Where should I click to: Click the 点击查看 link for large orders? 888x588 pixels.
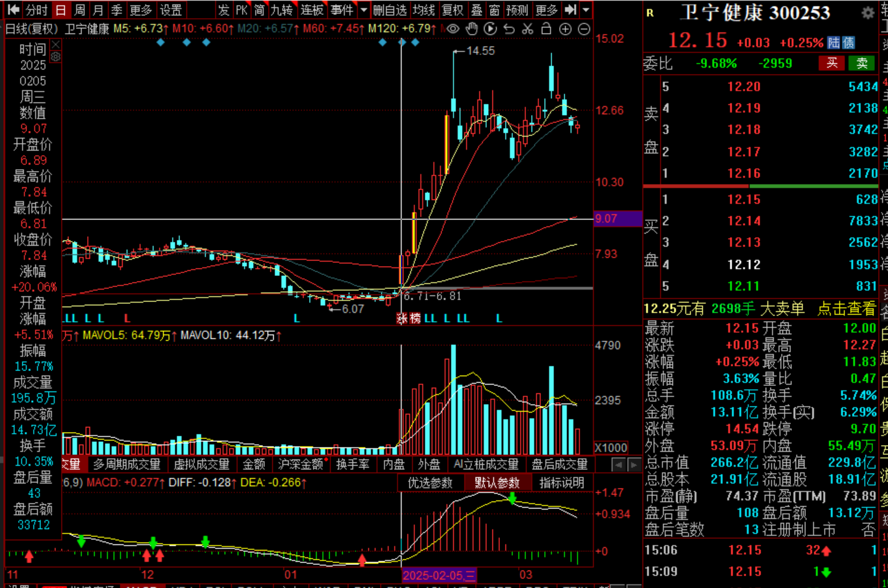click(846, 309)
